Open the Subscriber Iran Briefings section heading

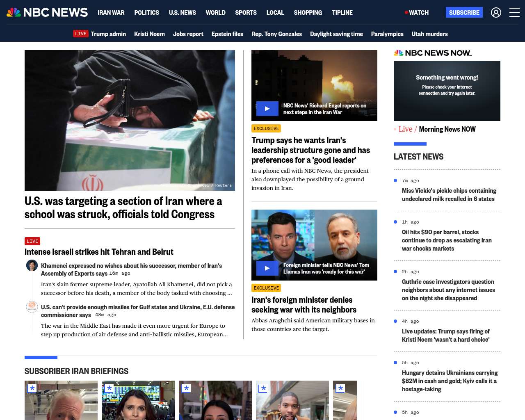coord(76,371)
